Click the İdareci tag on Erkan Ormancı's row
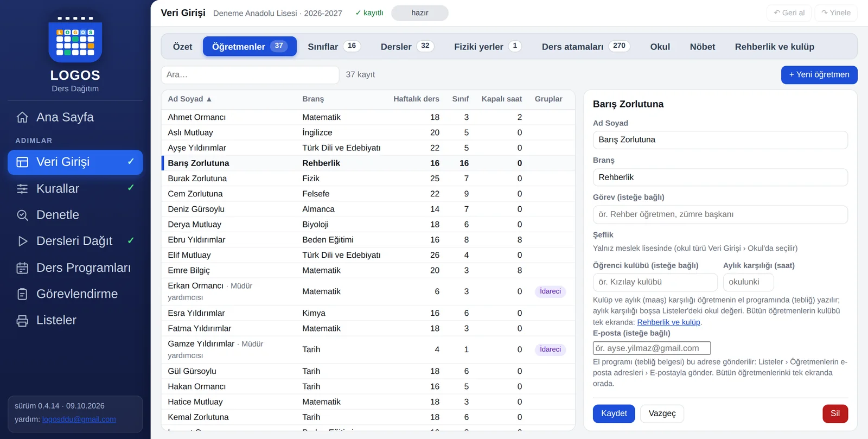Screen dimensions: 868x439 (551, 291)
